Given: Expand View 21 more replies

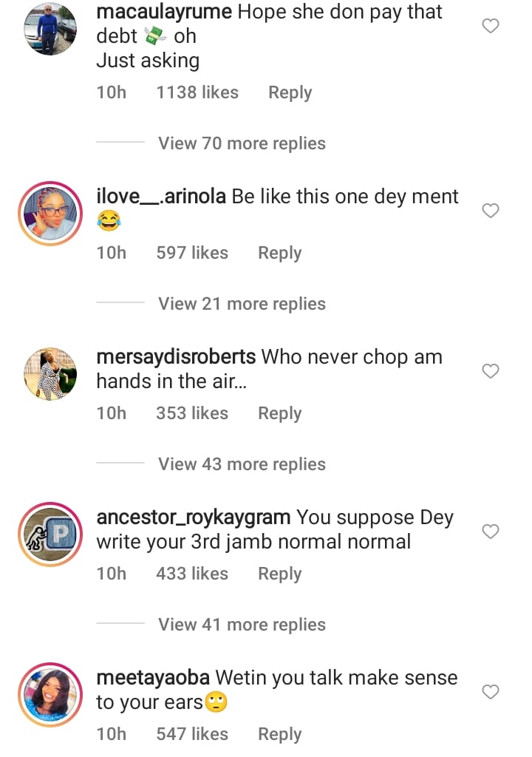Looking at the screenshot, I should pyautogui.click(x=242, y=304).
